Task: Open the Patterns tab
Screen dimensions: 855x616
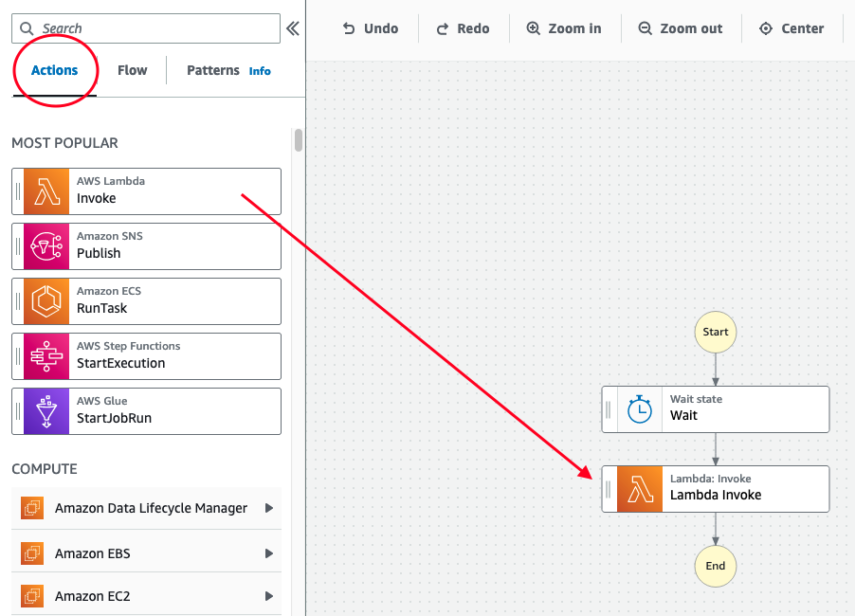Action: tap(212, 69)
